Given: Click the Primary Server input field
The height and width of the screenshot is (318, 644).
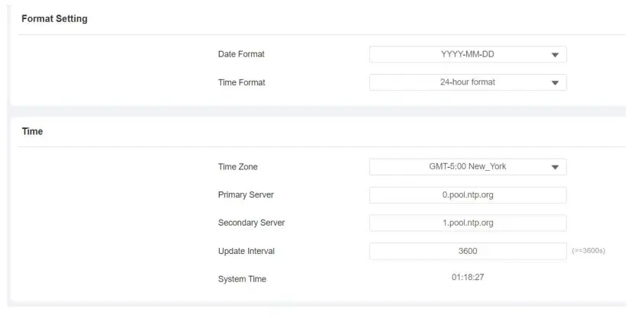Looking at the screenshot, I should [x=468, y=195].
